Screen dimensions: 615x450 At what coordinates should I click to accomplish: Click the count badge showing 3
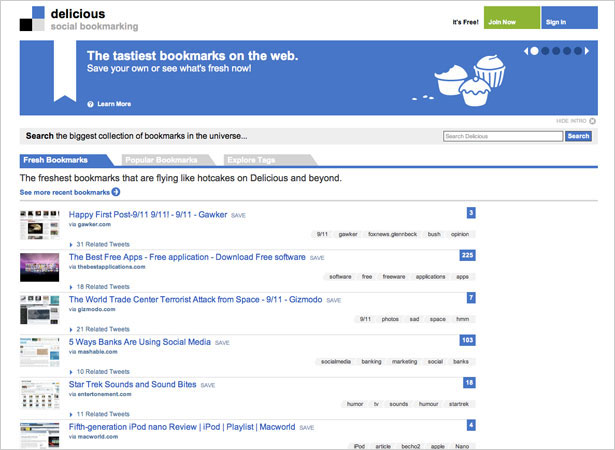(471, 213)
